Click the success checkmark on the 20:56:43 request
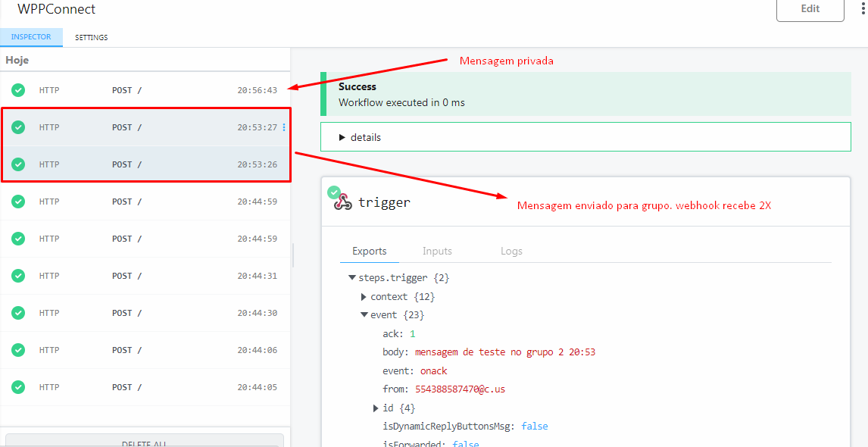Image resolution: width=868 pixels, height=447 pixels. 17,90
